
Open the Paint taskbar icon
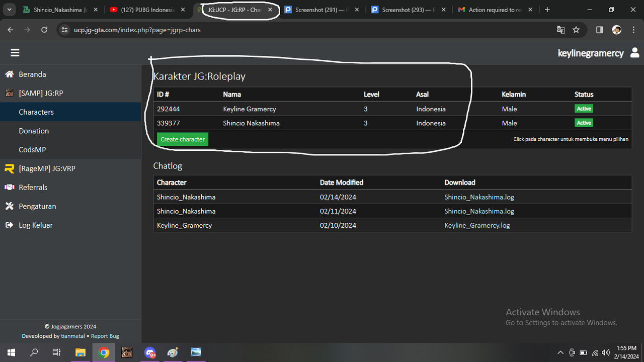click(173, 352)
